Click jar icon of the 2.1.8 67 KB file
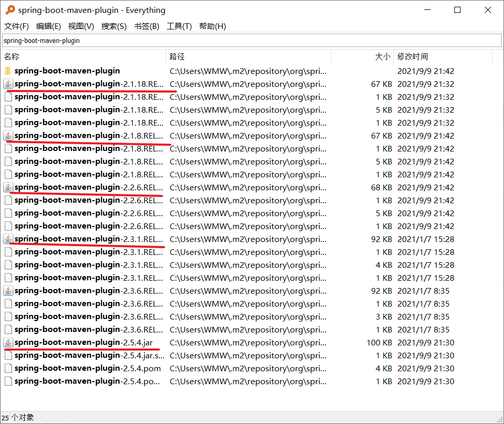Image resolution: width=504 pixels, height=424 pixels. click(x=8, y=135)
